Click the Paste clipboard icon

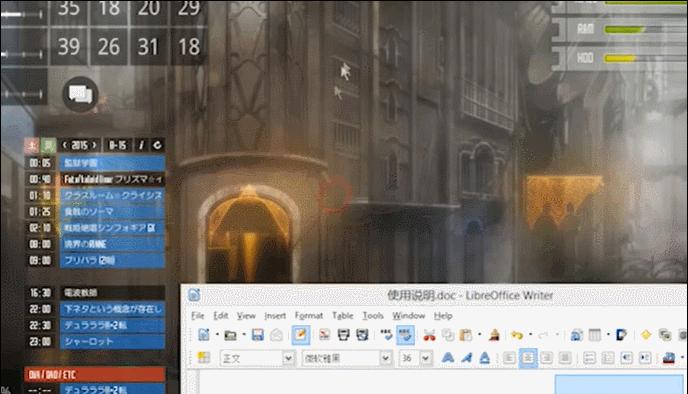[466, 335]
